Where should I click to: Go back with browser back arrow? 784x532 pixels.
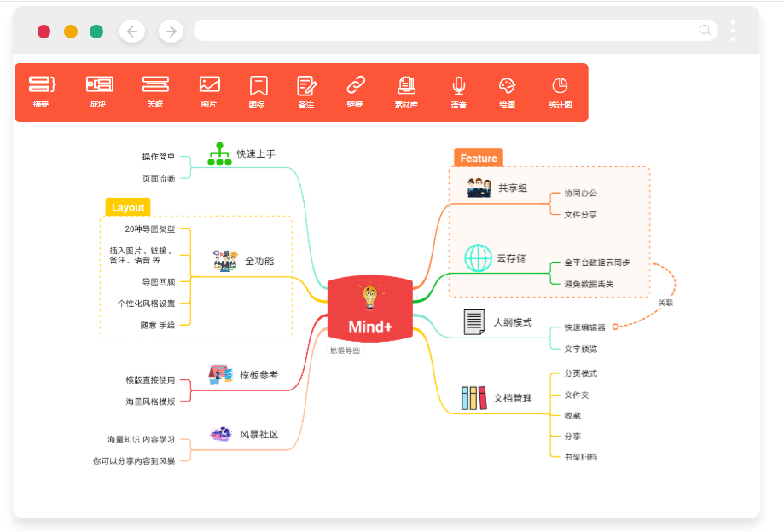click(132, 32)
